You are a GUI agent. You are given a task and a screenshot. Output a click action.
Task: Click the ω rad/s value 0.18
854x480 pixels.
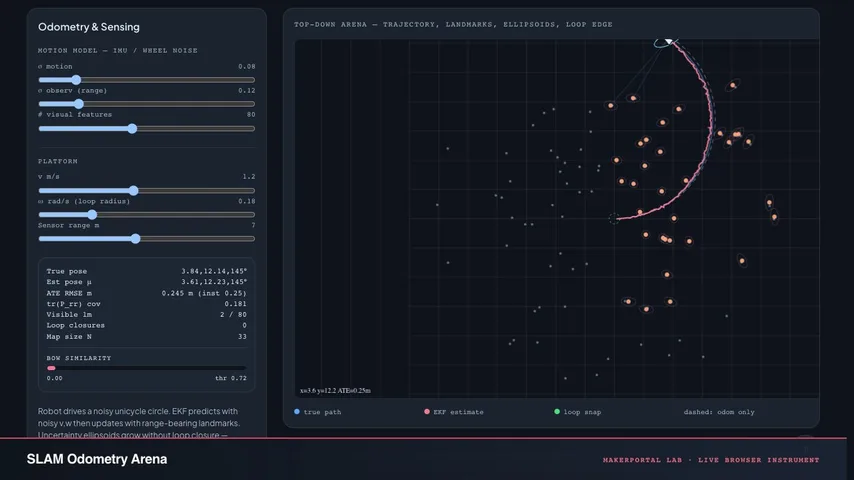pyautogui.click(x=247, y=201)
